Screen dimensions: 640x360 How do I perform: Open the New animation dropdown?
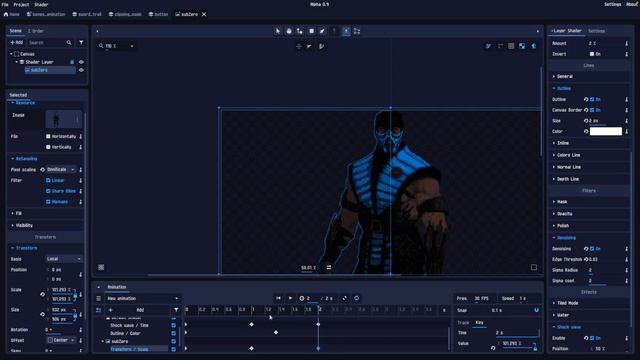pyautogui.click(x=142, y=298)
